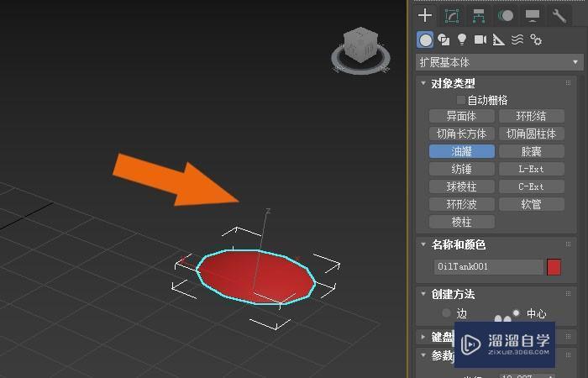Enable the 自动栅格 checkbox

coord(460,100)
